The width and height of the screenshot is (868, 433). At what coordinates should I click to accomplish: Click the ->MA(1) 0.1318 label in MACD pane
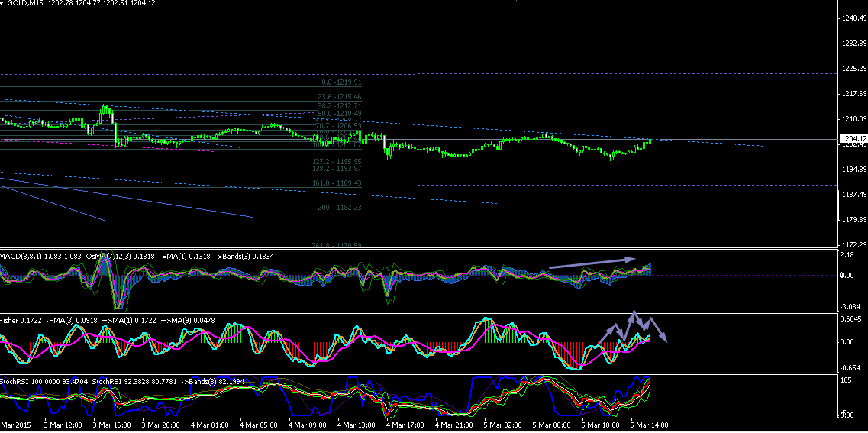click(186, 257)
